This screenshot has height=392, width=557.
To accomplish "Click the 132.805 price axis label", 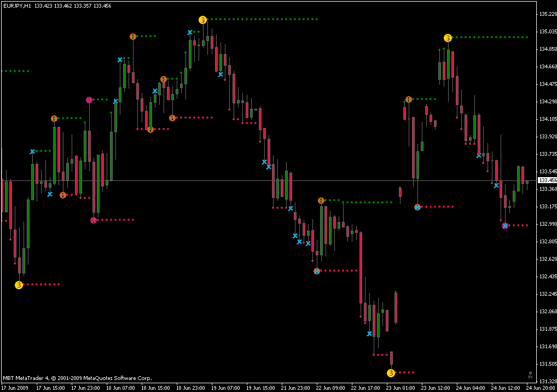I will click(x=548, y=242).
